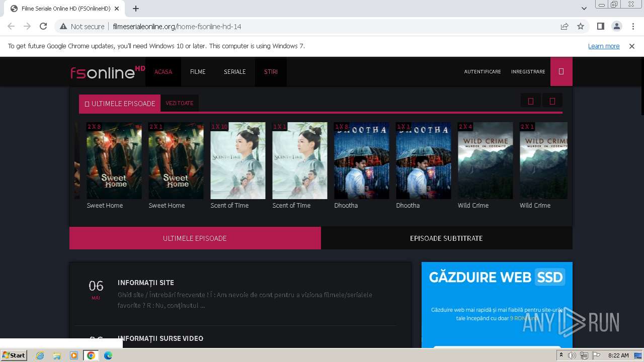Open Sweet Home episode 2x8 thumbnail
This screenshot has height=362, width=644.
[114, 160]
